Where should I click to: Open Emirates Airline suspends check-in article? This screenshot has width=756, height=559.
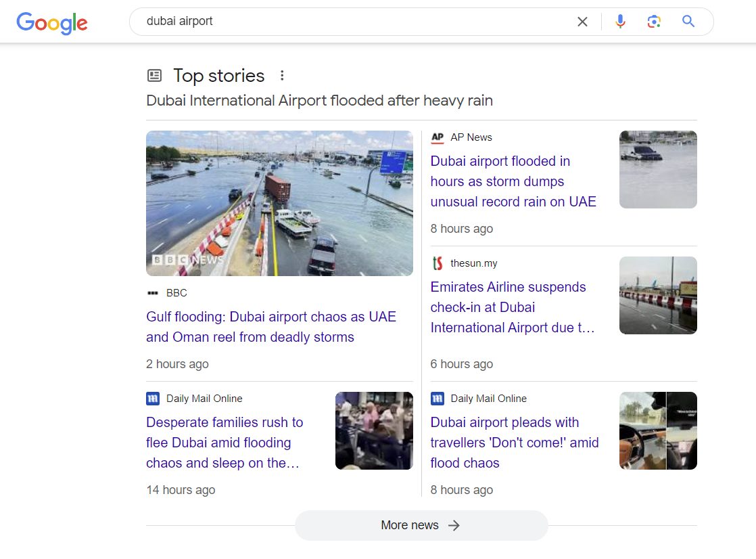(x=513, y=307)
